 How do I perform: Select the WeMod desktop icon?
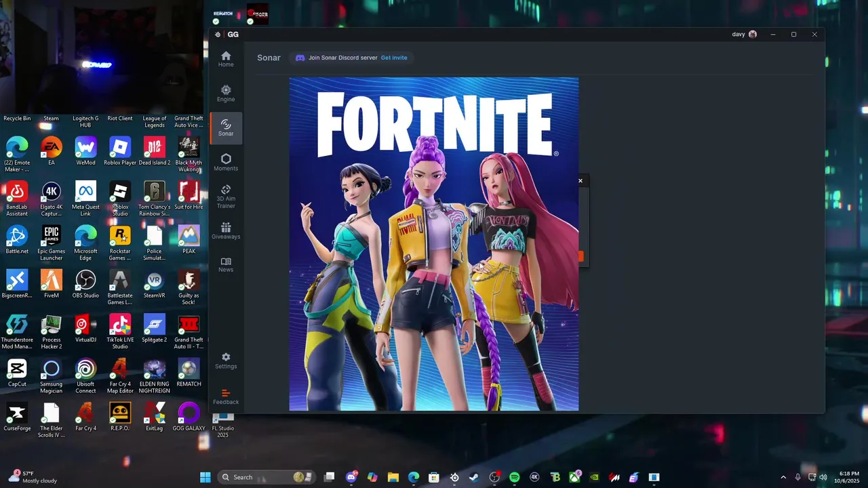85,151
